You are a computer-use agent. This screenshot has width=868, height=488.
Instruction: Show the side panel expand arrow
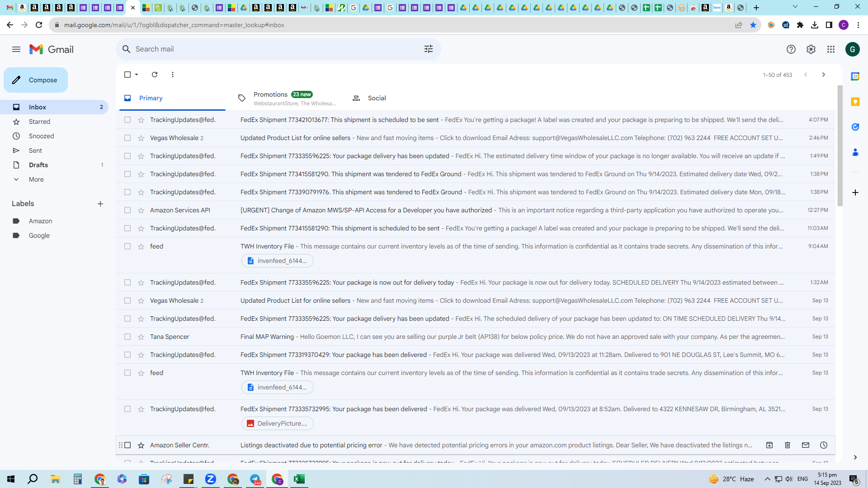click(x=855, y=457)
